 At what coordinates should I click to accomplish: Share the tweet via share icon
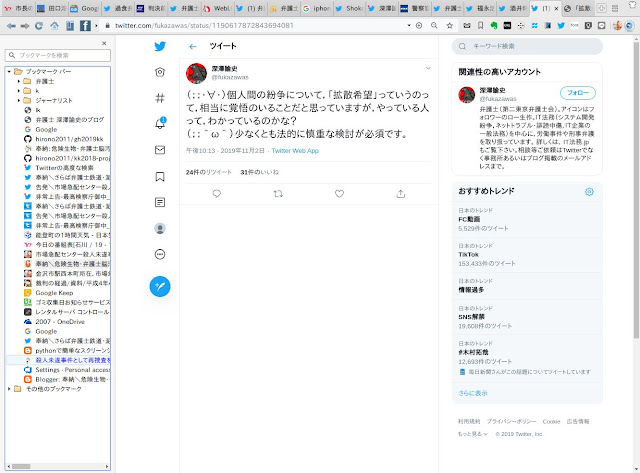pyautogui.click(x=401, y=194)
